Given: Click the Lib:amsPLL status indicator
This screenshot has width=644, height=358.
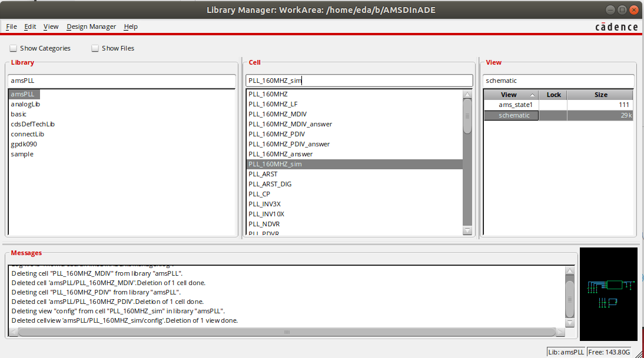Looking at the screenshot, I should [x=566, y=352].
